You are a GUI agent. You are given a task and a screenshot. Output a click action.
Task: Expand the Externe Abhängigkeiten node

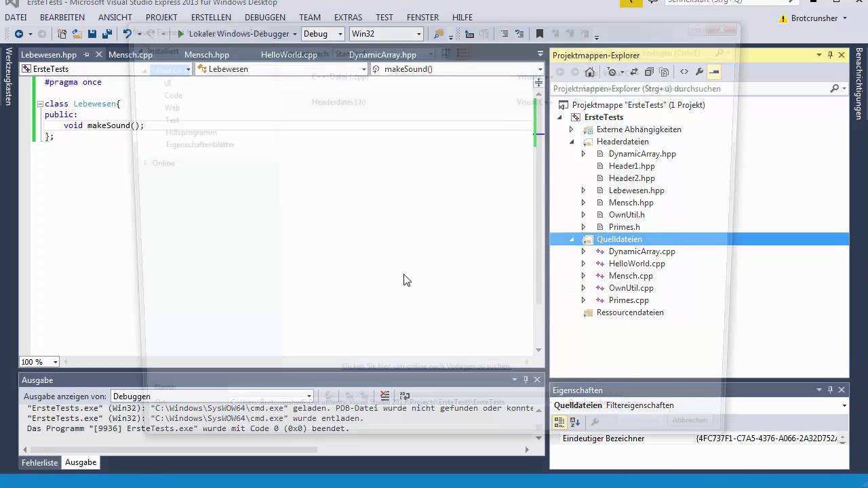pyautogui.click(x=571, y=129)
